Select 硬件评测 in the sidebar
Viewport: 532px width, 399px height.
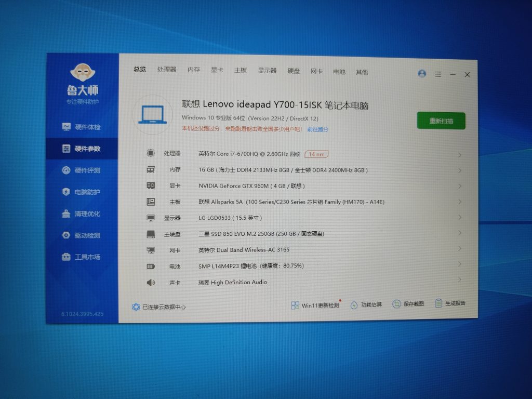click(x=82, y=170)
